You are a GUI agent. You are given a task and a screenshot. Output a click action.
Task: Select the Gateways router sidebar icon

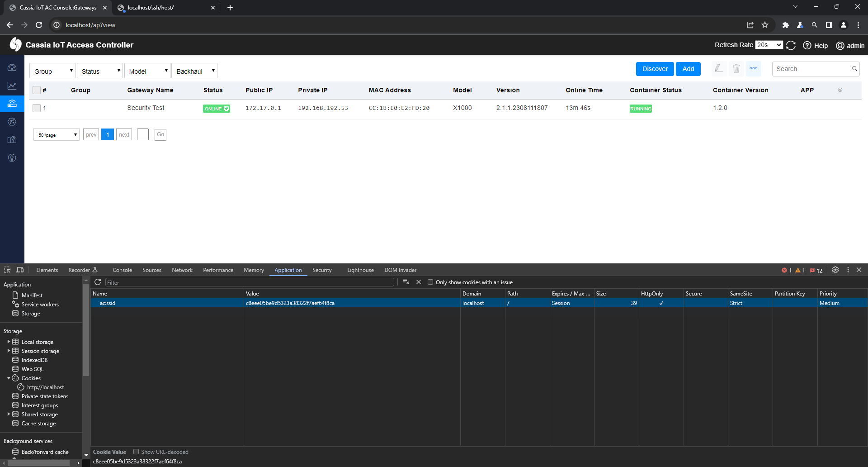(x=12, y=104)
